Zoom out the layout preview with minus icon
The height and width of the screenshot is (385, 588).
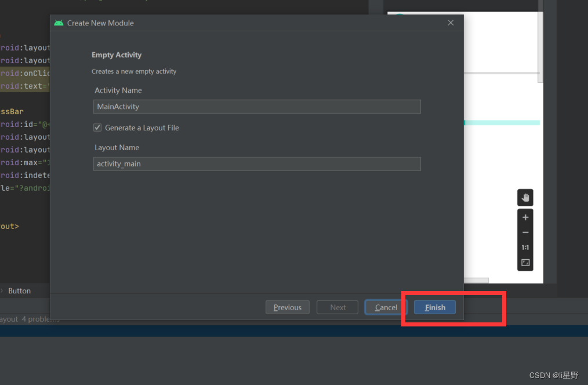525,233
